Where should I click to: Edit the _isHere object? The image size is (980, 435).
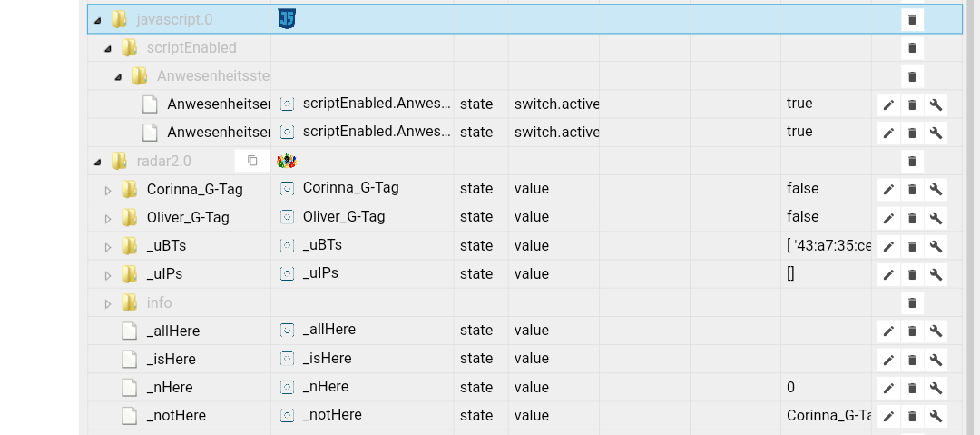click(888, 360)
